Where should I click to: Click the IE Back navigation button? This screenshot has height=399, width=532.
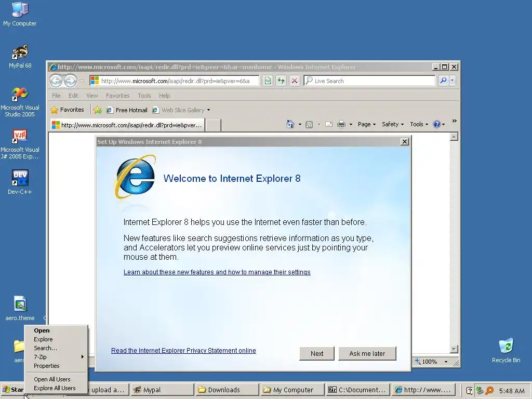[56, 81]
